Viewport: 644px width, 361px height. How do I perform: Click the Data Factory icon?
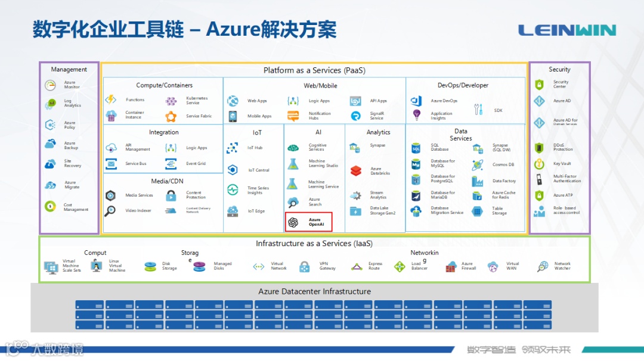[477, 181]
